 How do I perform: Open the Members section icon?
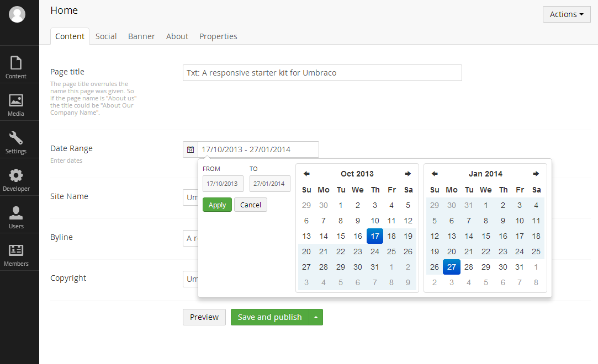tap(16, 255)
